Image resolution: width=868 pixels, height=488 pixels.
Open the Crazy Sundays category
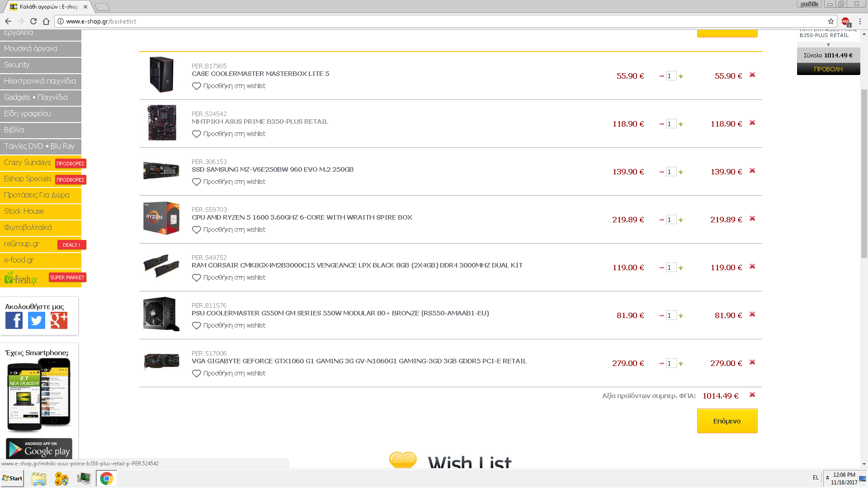coord(28,163)
